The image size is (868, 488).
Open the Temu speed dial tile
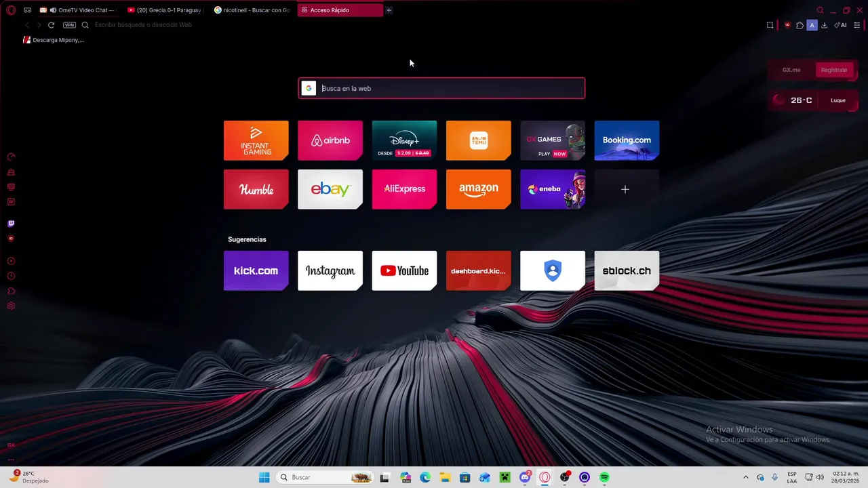coord(478,140)
